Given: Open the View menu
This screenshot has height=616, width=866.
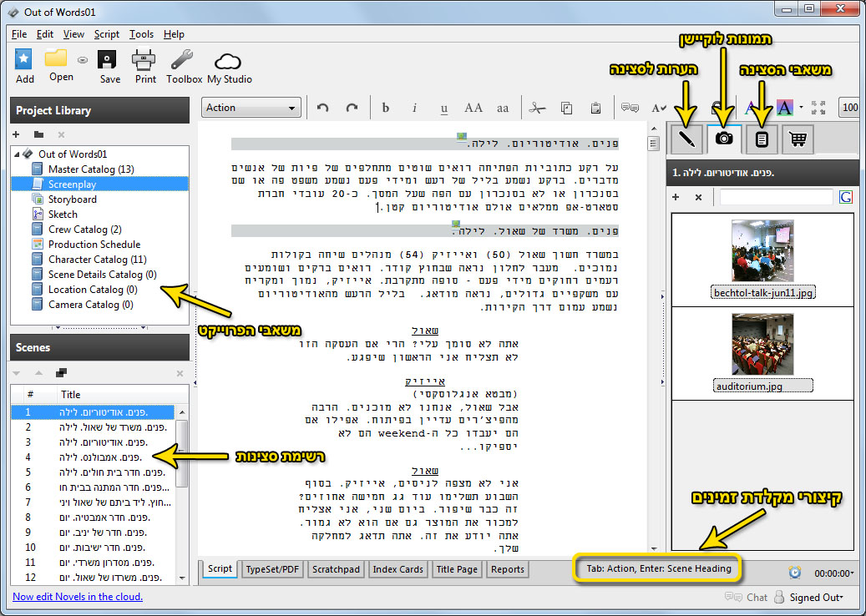Looking at the screenshot, I should [x=73, y=34].
